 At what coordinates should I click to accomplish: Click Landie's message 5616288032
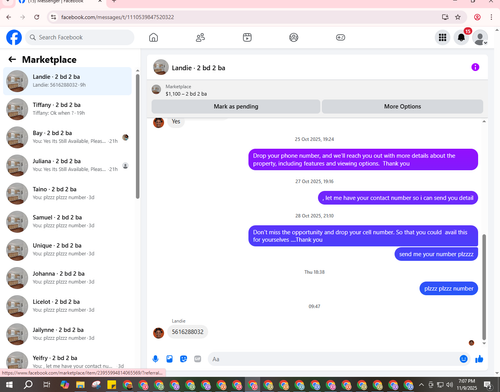[x=187, y=332]
